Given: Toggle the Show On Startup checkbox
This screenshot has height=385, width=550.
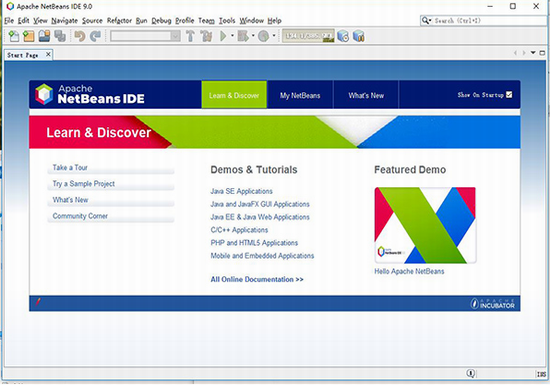Looking at the screenshot, I should (x=509, y=95).
